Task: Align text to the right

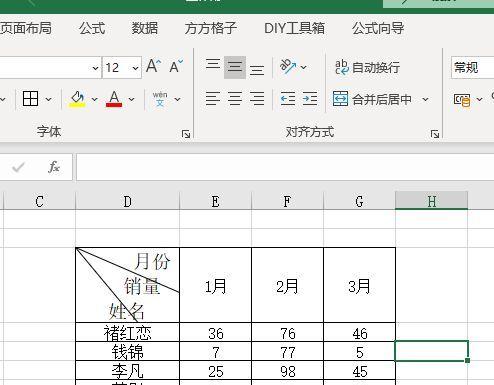Action: (257, 99)
